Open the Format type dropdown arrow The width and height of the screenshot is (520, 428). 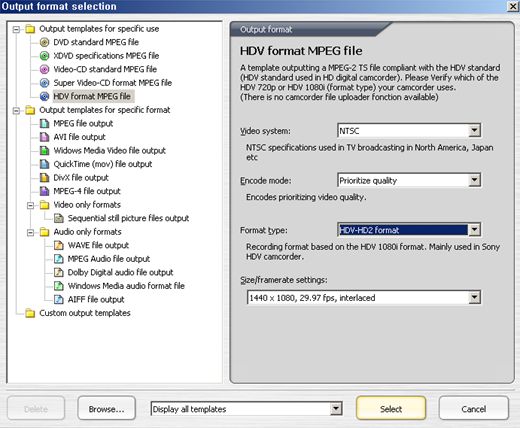pos(474,230)
